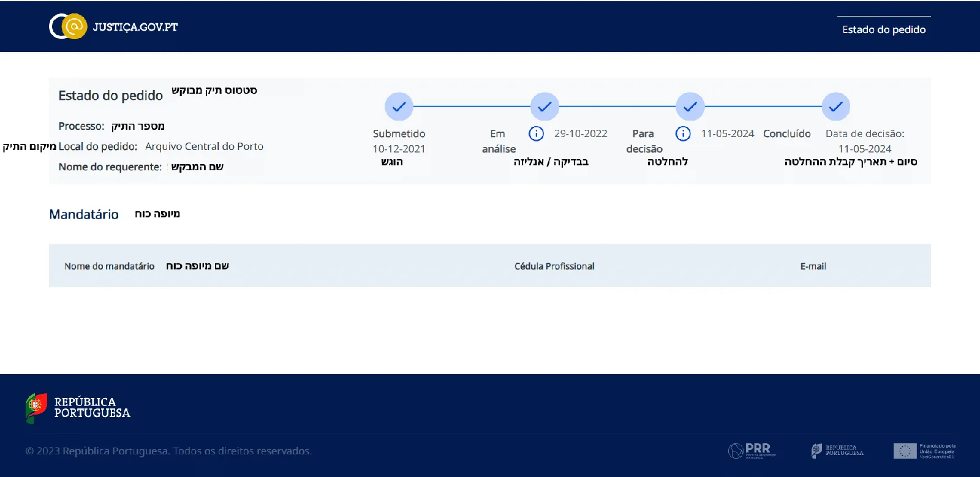Select the Processo: label

click(81, 126)
